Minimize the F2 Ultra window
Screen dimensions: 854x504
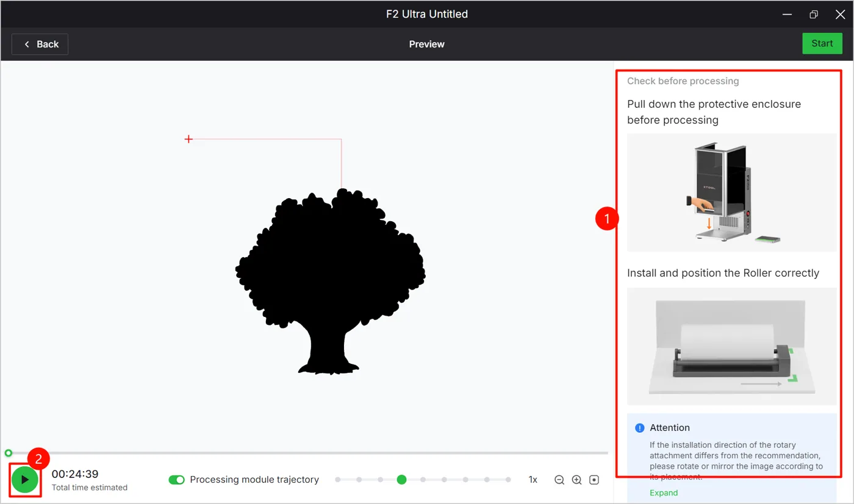[786, 14]
